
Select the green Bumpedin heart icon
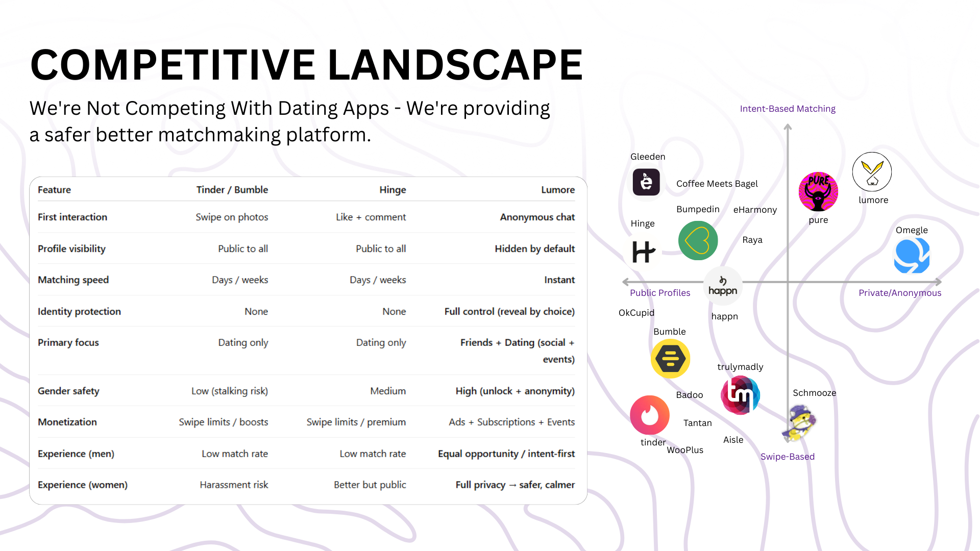pos(698,241)
